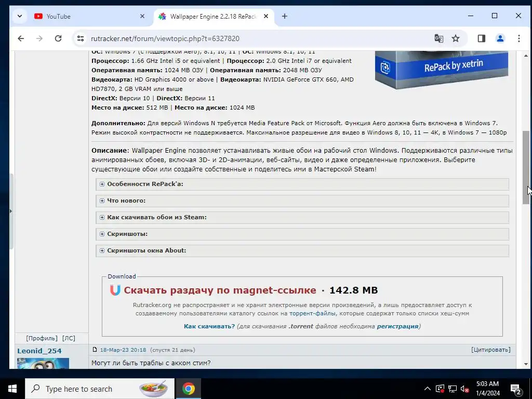Click Скачать раздачу по magnet-ссылке link

tap(220, 290)
